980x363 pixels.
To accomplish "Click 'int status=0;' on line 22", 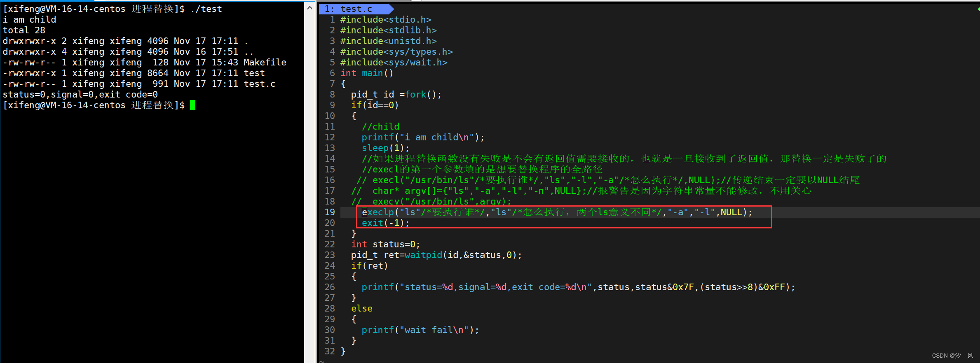I will [x=385, y=244].
